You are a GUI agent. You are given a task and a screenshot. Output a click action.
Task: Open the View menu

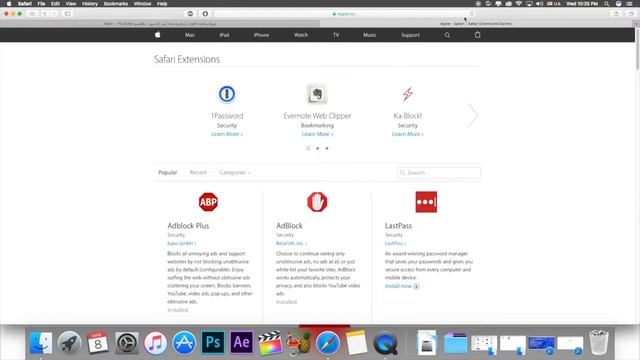click(71, 4)
